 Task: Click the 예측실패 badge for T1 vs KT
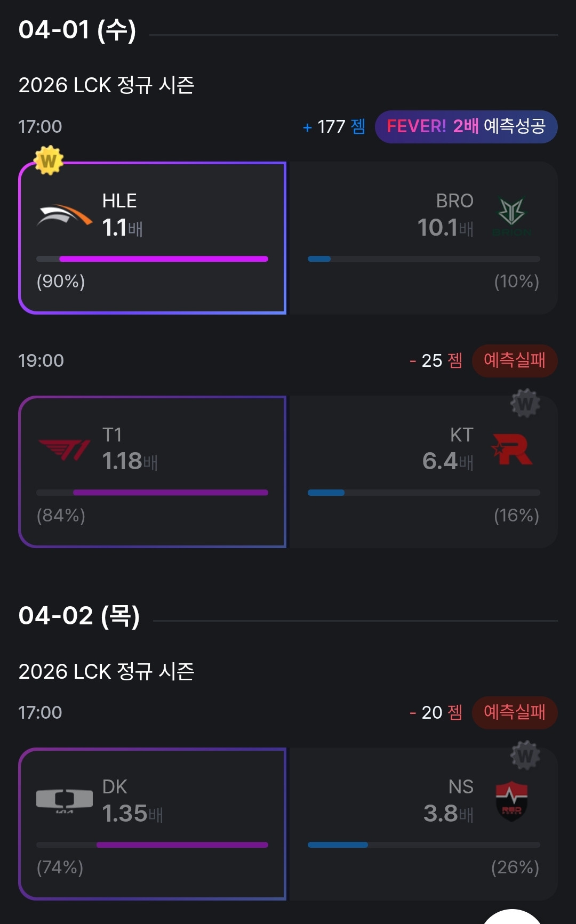pyautogui.click(x=515, y=361)
